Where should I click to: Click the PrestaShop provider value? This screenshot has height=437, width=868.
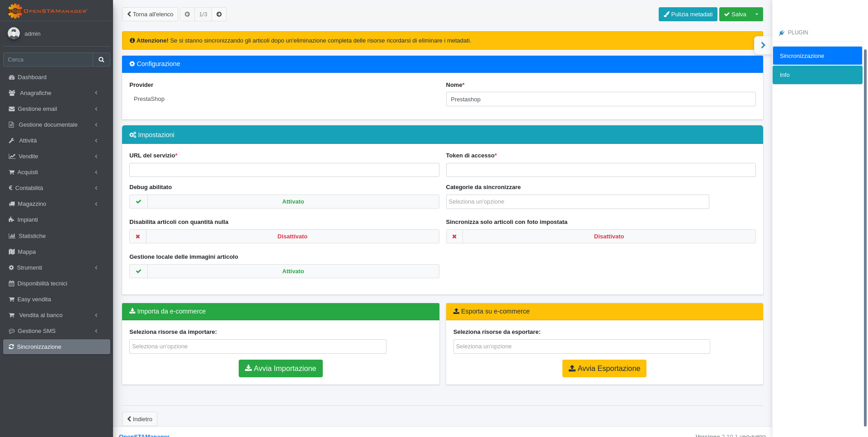[149, 99]
